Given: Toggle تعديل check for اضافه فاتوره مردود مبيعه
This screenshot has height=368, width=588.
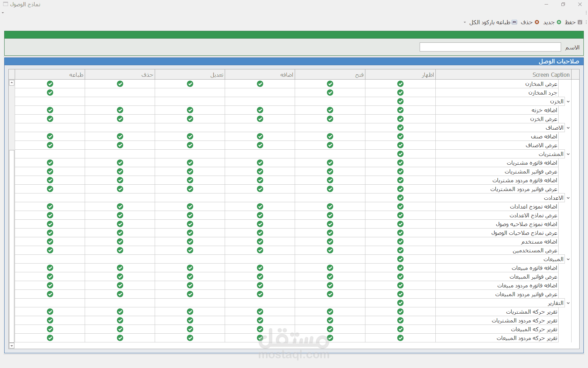Looking at the screenshot, I should (x=190, y=285).
